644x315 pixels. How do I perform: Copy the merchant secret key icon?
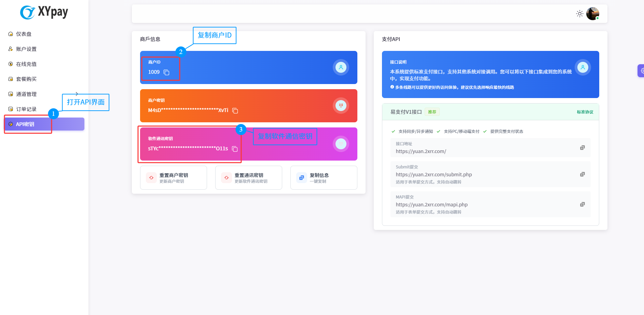(x=235, y=111)
